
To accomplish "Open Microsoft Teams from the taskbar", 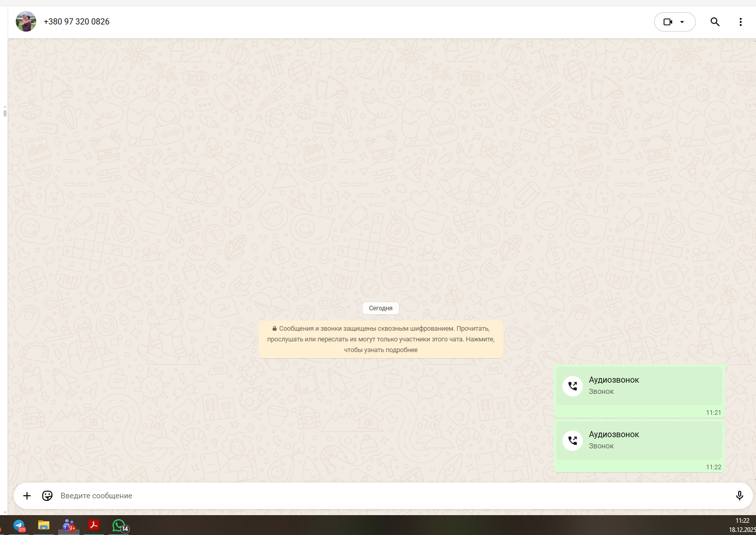I will pos(68,525).
